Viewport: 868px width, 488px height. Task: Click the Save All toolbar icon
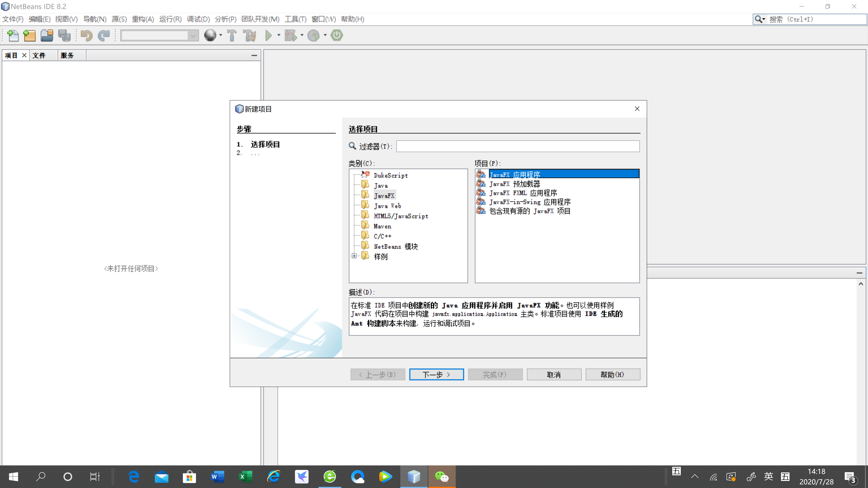(x=64, y=35)
